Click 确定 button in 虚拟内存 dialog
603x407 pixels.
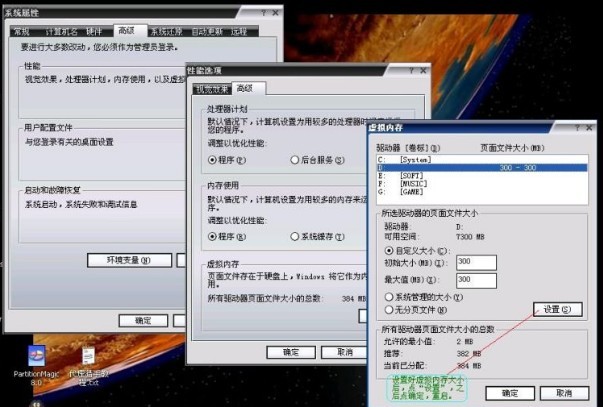[510, 393]
